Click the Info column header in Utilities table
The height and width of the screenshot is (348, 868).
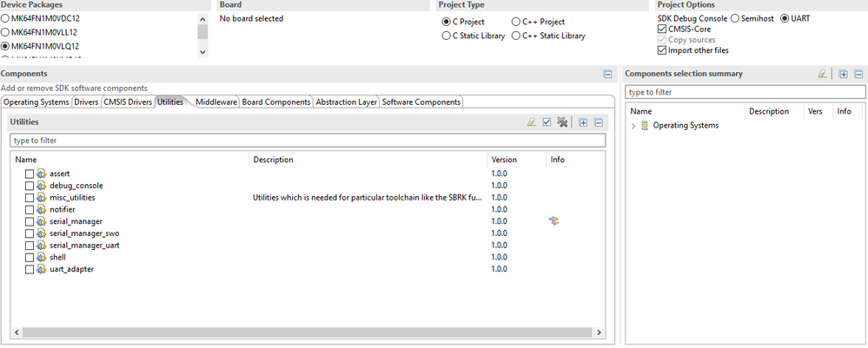point(576,160)
